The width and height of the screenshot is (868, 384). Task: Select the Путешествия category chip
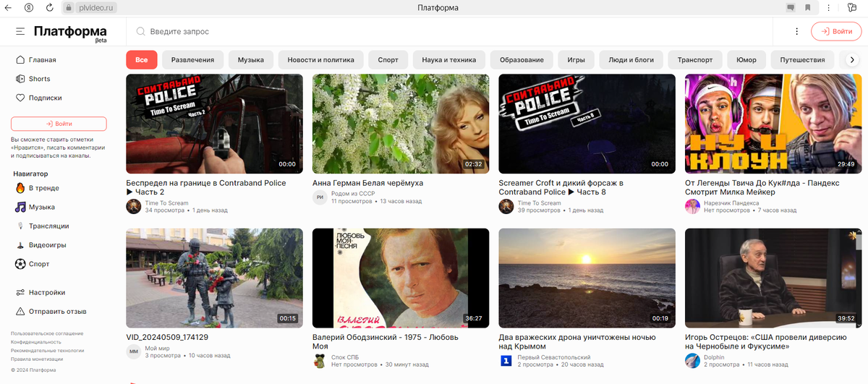point(802,60)
